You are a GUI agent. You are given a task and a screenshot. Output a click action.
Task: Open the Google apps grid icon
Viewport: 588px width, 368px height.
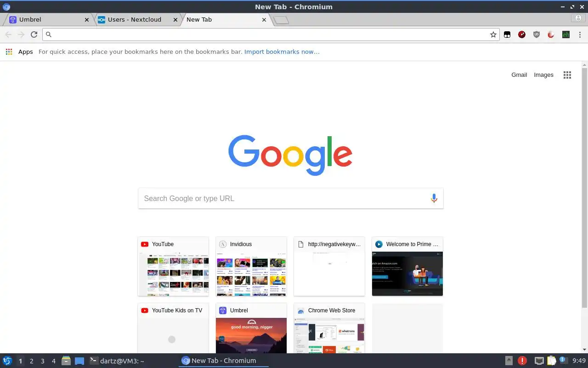(x=567, y=75)
